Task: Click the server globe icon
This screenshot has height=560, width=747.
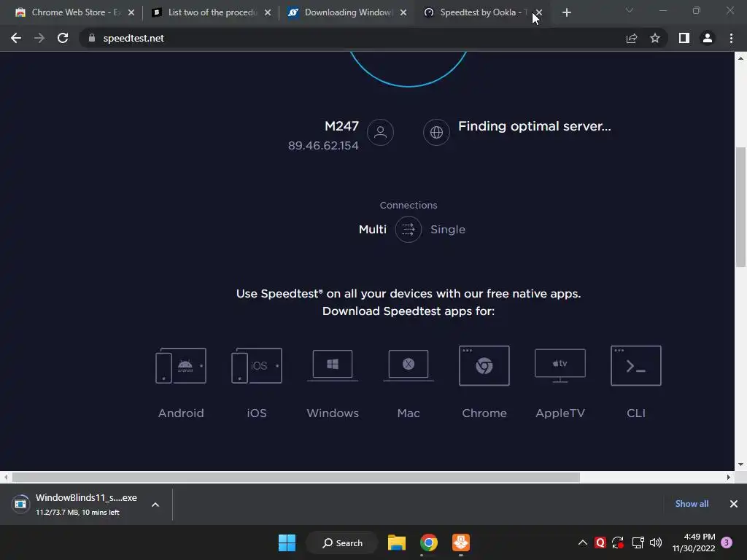Action: pos(436,133)
